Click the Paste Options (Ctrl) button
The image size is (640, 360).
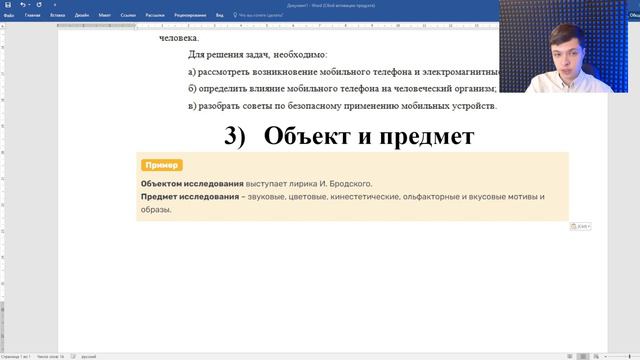pos(580,226)
